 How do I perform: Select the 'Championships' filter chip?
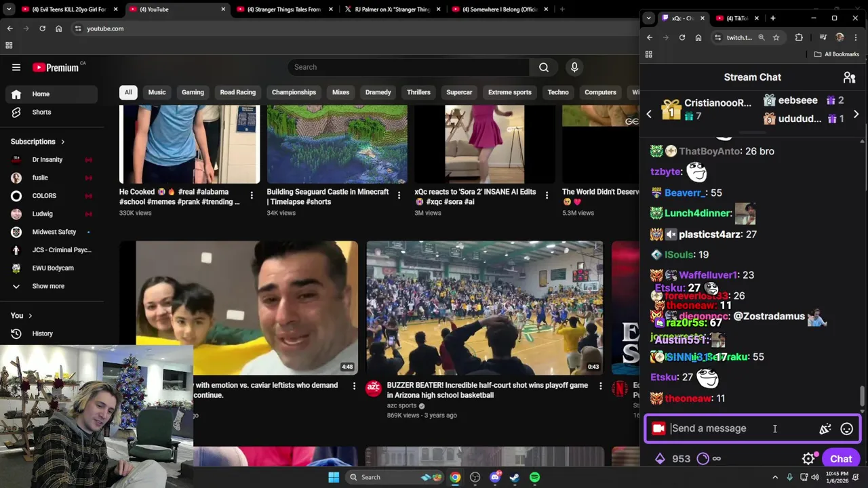294,92
